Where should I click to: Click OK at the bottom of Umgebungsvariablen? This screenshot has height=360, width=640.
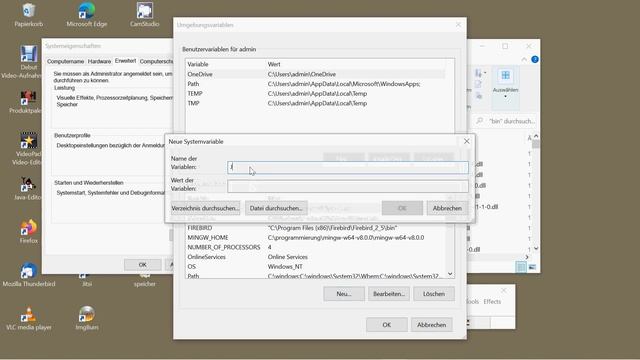click(387, 325)
